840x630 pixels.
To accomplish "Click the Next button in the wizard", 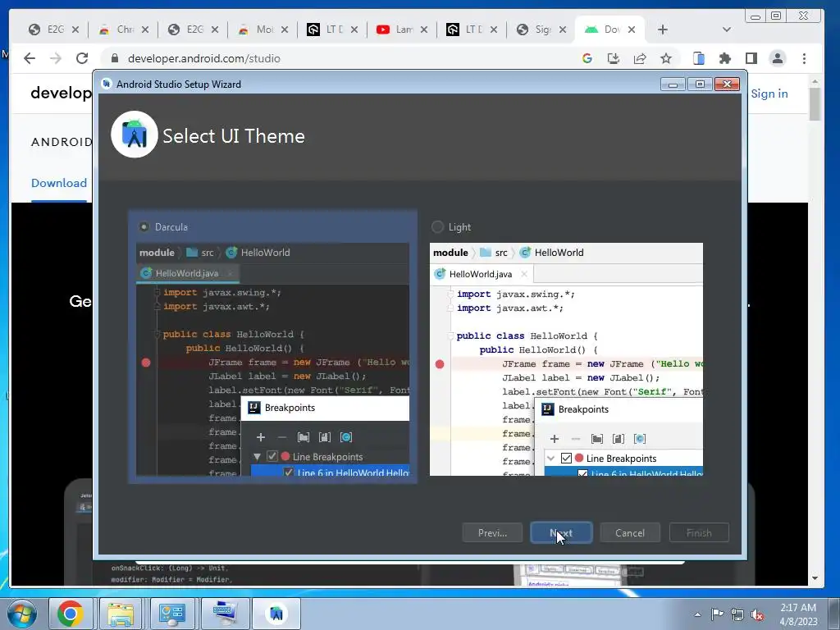I will click(x=561, y=532).
